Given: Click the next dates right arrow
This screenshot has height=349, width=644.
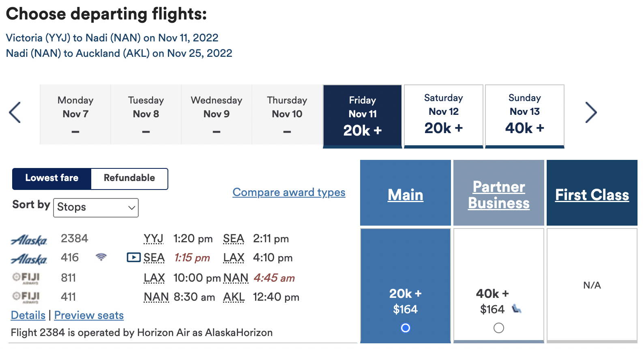Looking at the screenshot, I should coord(591,112).
